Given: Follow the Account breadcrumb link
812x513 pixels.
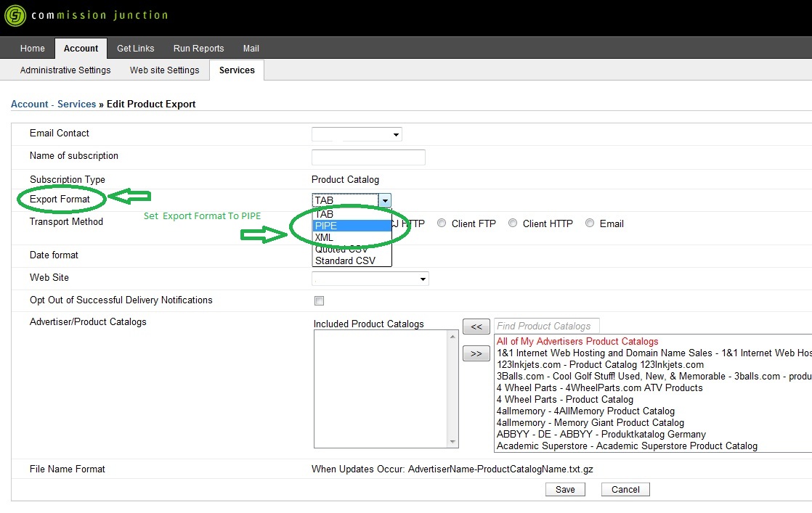Looking at the screenshot, I should 30,104.
